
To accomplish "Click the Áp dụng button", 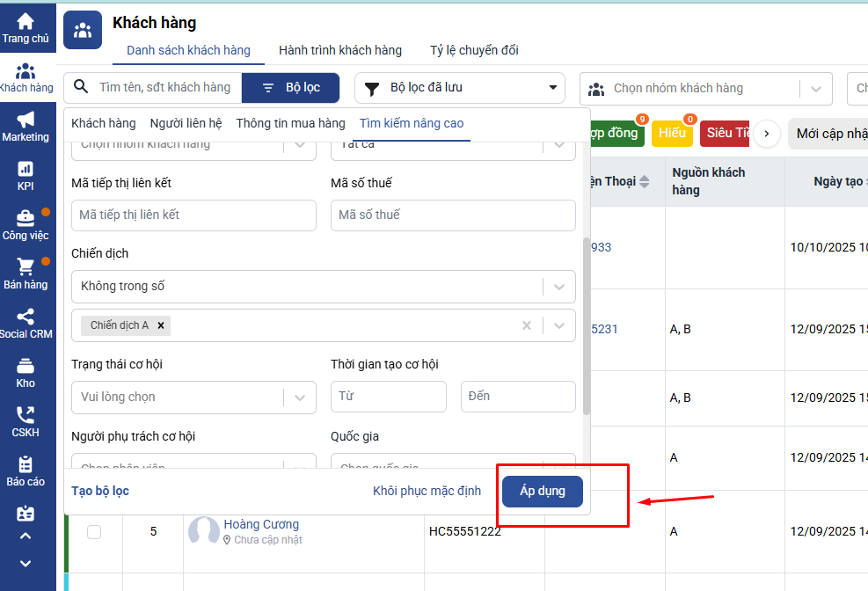I will [542, 491].
